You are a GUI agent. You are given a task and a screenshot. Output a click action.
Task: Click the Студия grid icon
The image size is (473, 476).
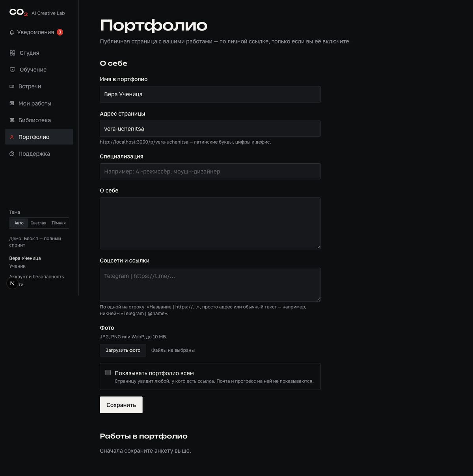(12, 53)
